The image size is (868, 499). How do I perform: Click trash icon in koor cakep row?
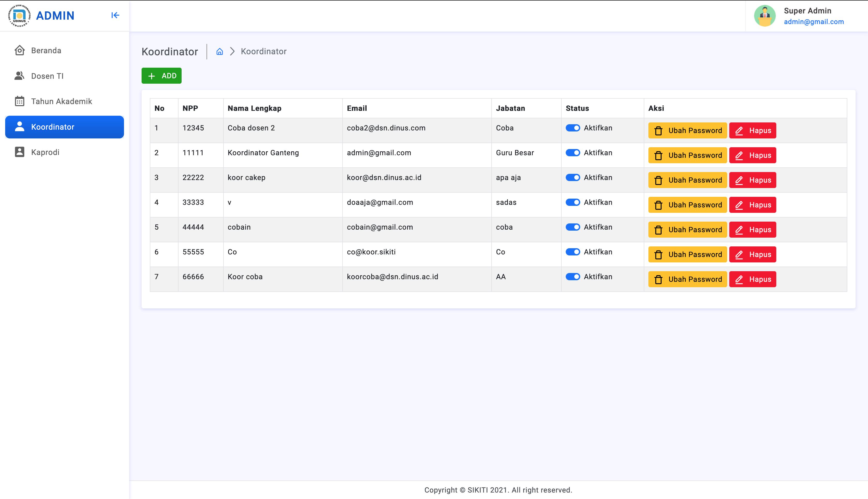click(x=658, y=180)
